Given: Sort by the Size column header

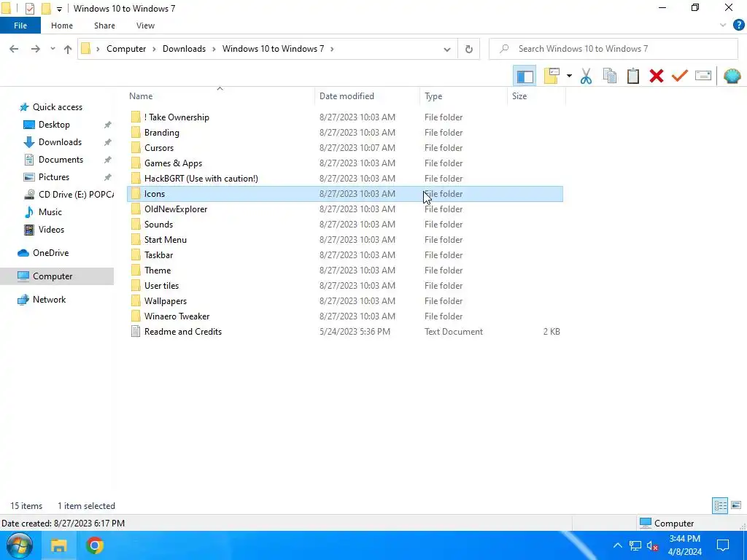Looking at the screenshot, I should (536, 96).
